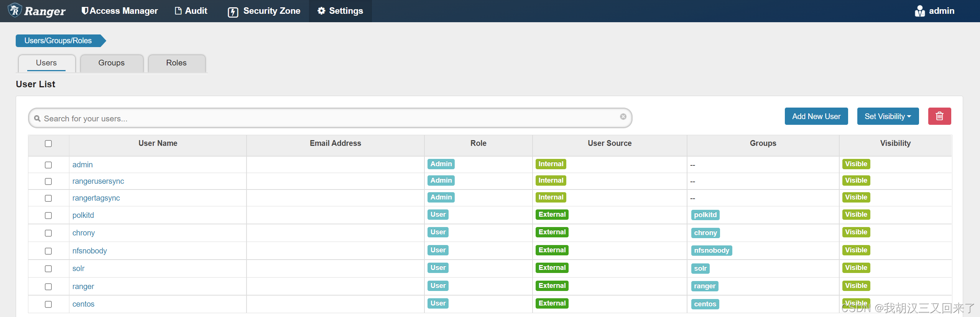This screenshot has height=317, width=980.
Task: Click the External source badge for nfsnobody
Action: [552, 250]
